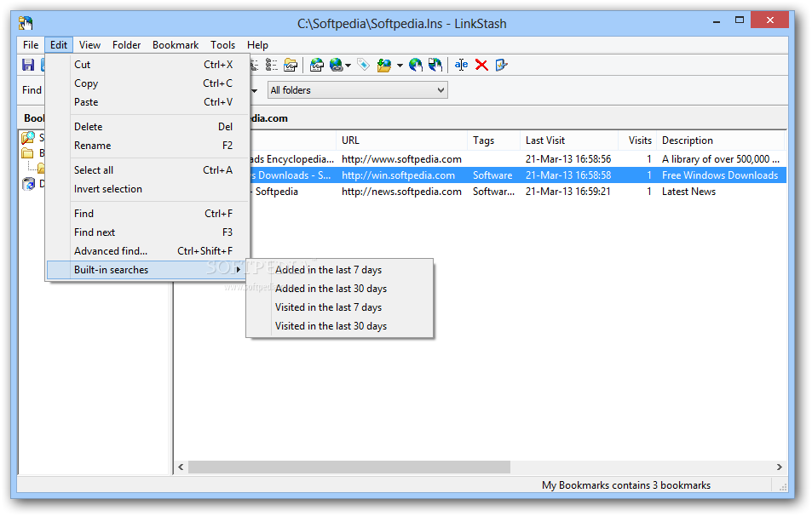Click the red X delete icon
Screen dimensions: 812x516
[481, 65]
